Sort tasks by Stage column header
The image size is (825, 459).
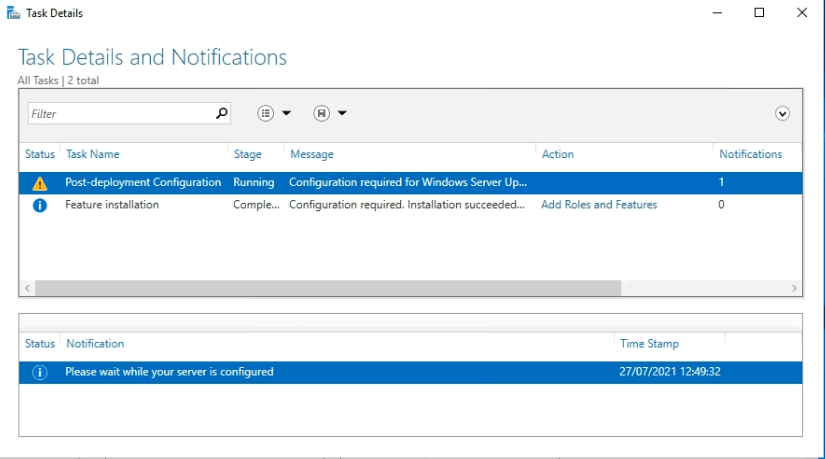[x=247, y=154]
